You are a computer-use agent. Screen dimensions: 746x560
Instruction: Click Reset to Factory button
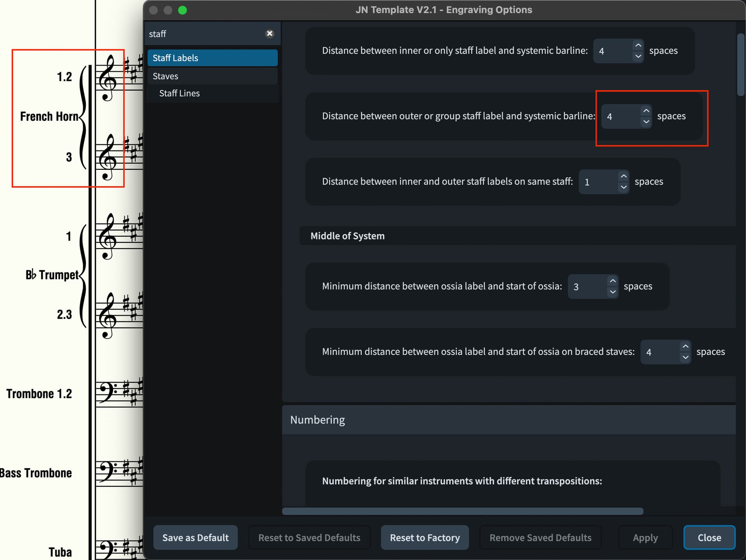click(425, 537)
